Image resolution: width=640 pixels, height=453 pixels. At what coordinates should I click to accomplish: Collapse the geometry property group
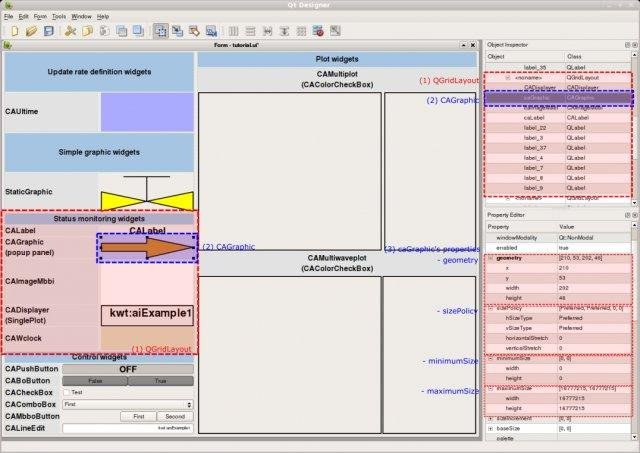[x=491, y=258]
